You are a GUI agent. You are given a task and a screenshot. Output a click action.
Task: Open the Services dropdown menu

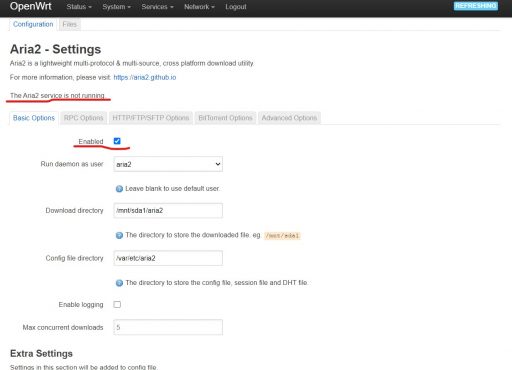(157, 7)
